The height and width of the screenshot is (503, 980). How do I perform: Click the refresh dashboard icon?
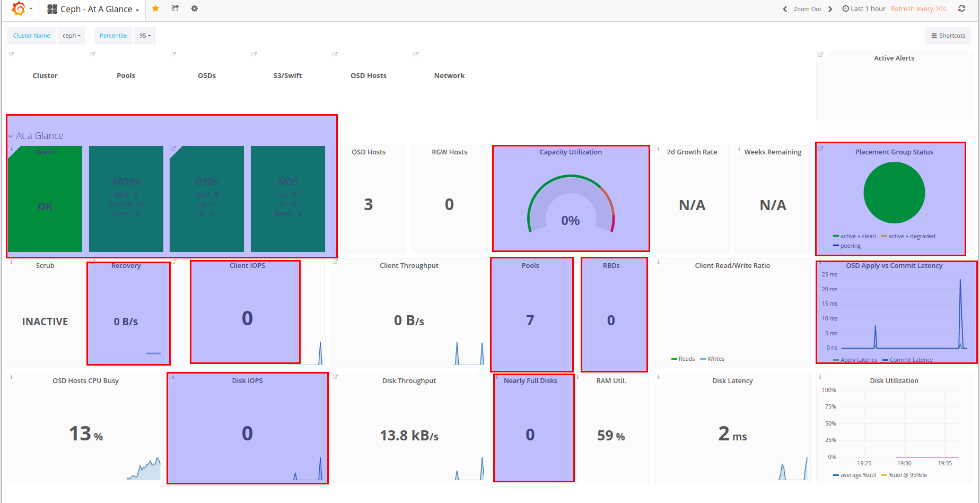coord(961,8)
